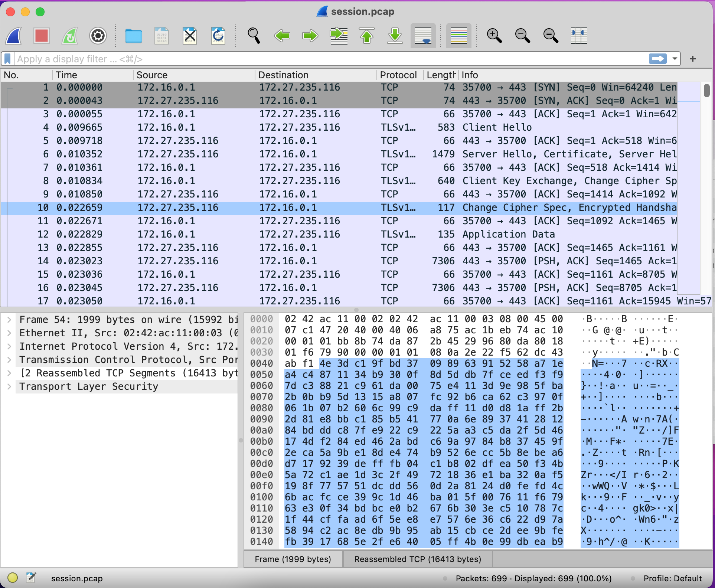Open the display filter bookmark menu
715x588 pixels.
click(7, 59)
